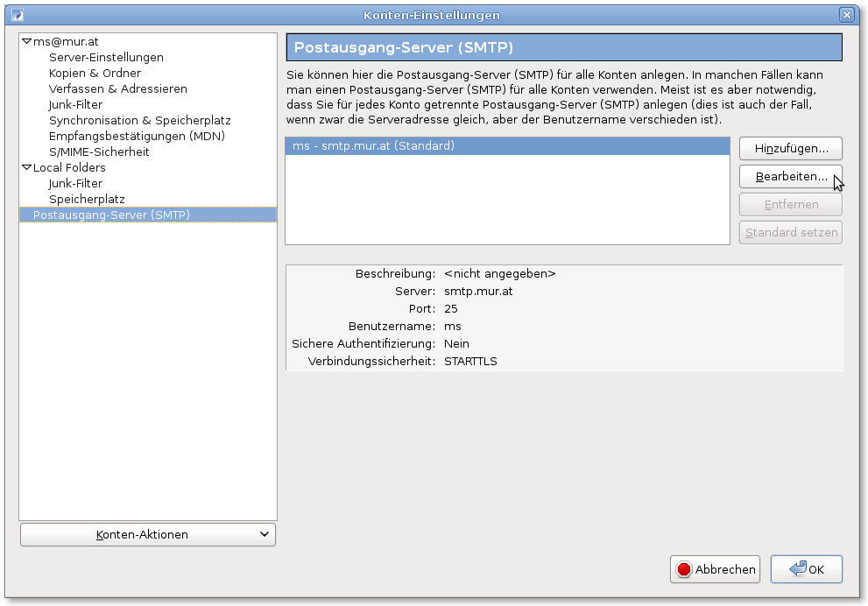Screen dimensions: 868x606
Task: Open Speicherplatz under Local Folders
Action: coord(87,200)
